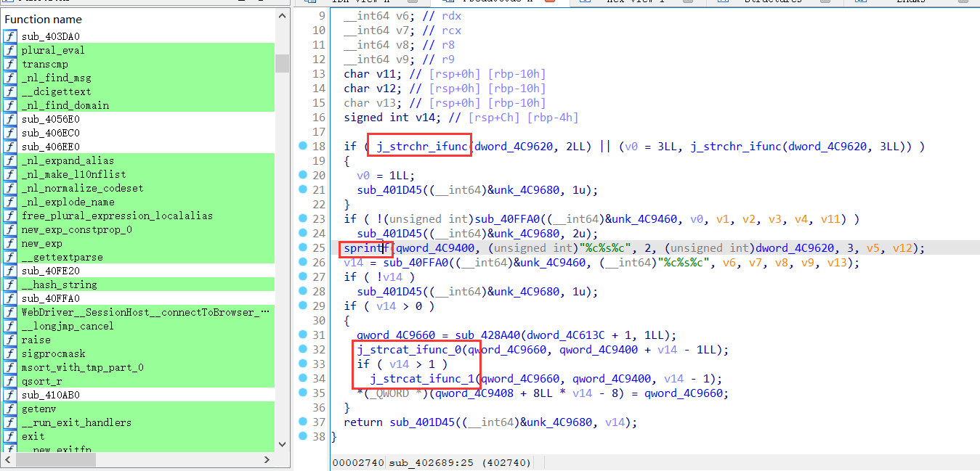The width and height of the screenshot is (980, 471).
Task: Select _nl_normalize_codeset function row
Action: coord(138,188)
